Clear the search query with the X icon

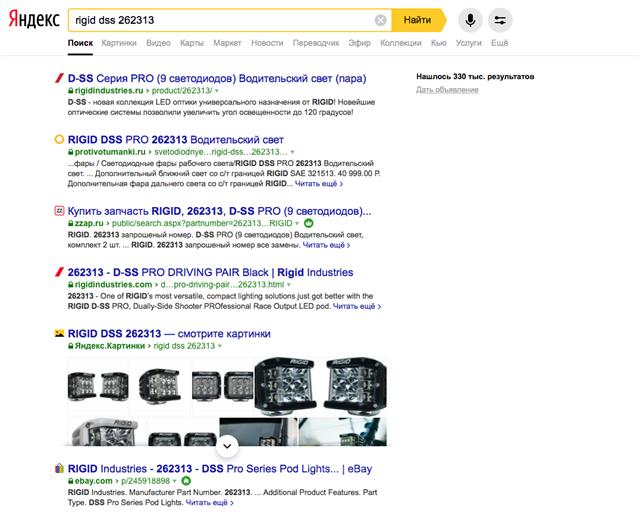381,20
